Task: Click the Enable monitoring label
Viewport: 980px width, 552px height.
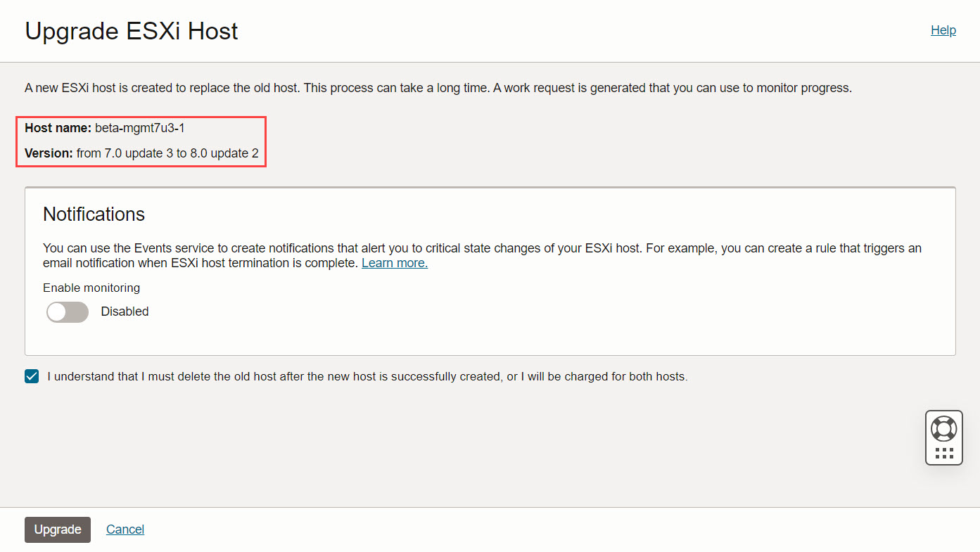Action: [x=91, y=288]
